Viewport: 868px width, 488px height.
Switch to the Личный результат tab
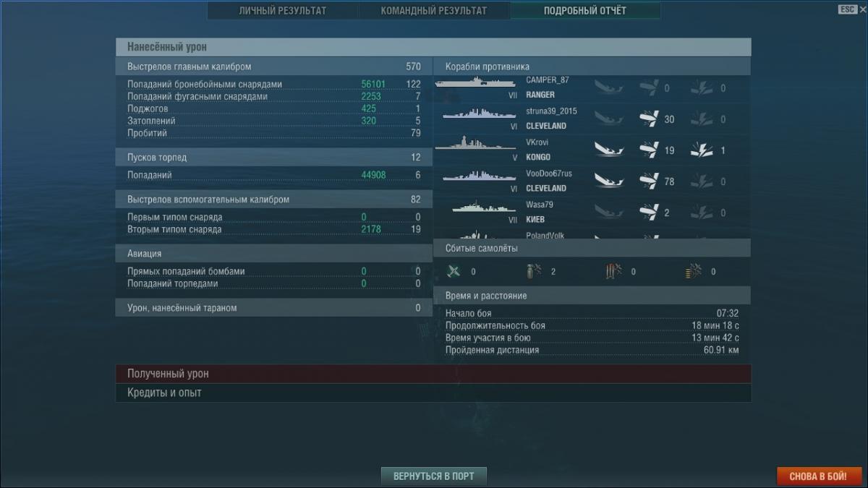(x=282, y=11)
